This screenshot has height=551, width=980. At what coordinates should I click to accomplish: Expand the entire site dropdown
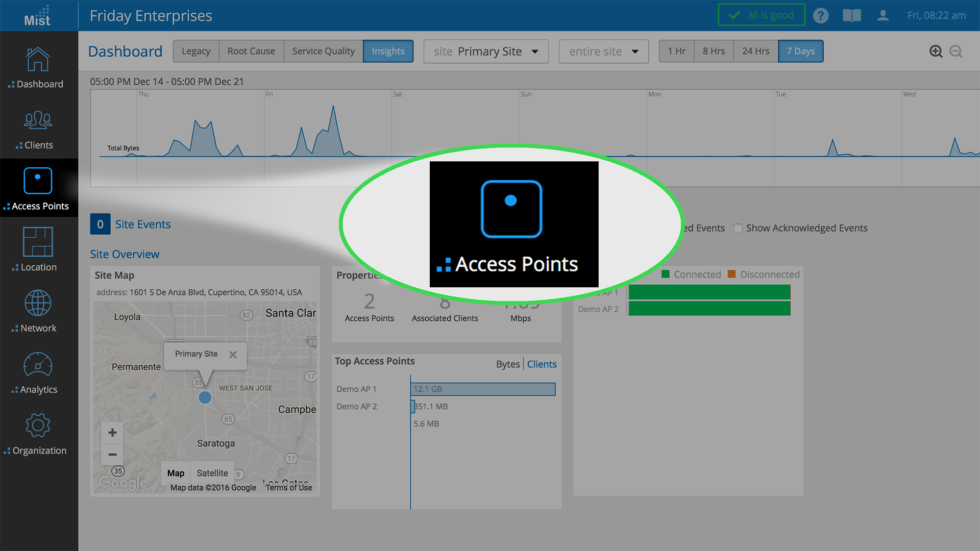(603, 52)
